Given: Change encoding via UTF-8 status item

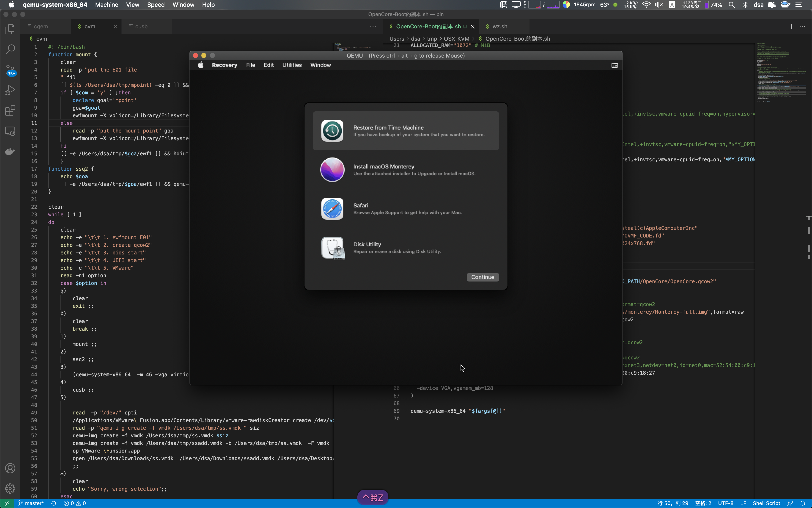Looking at the screenshot, I should tap(726, 503).
